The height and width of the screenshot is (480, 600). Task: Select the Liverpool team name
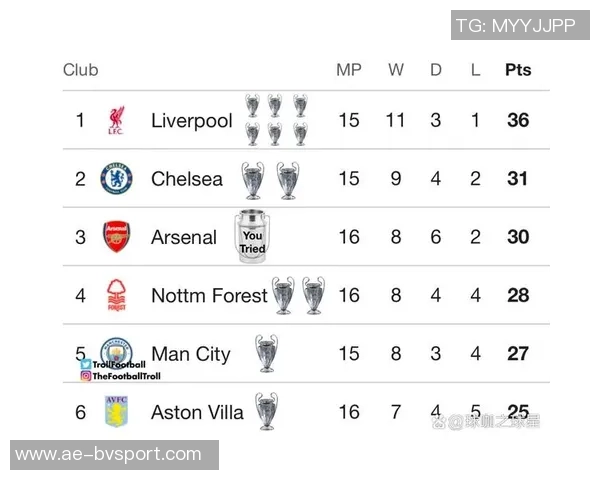click(x=191, y=121)
